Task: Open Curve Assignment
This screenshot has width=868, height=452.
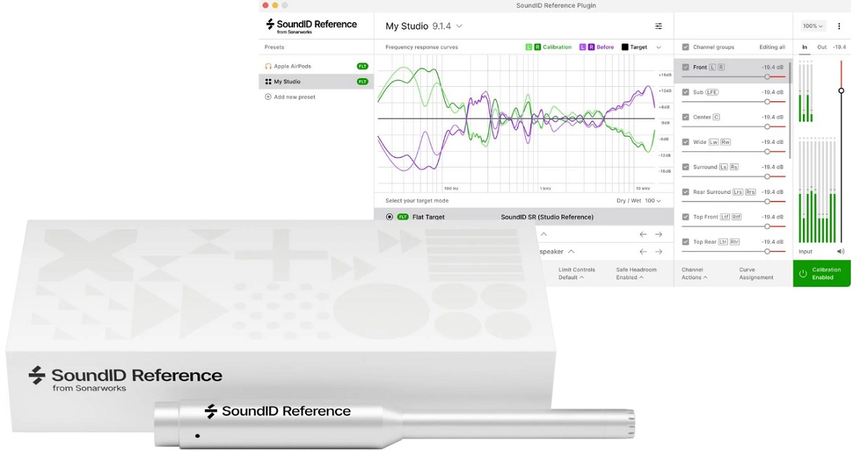Action: [756, 273]
